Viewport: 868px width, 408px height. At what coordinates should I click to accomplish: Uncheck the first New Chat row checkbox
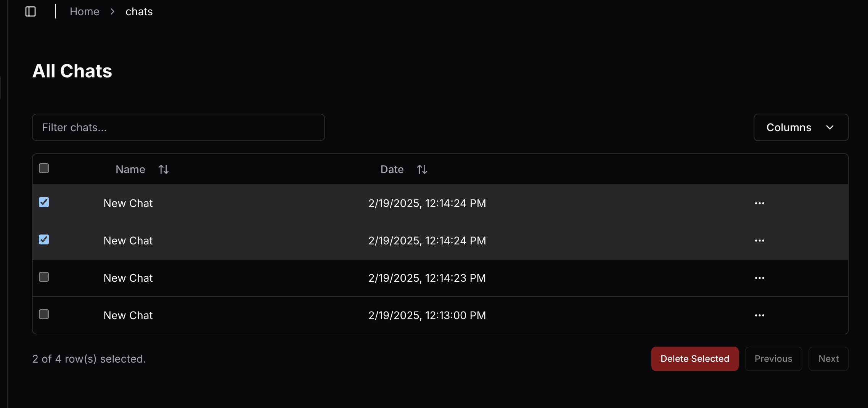pos(44,202)
